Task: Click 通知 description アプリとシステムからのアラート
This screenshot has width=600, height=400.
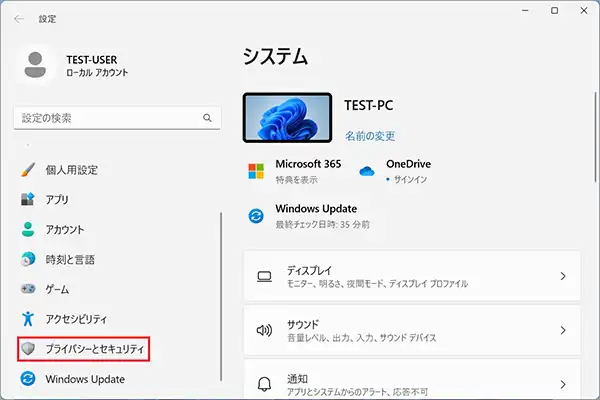Action: [357, 392]
